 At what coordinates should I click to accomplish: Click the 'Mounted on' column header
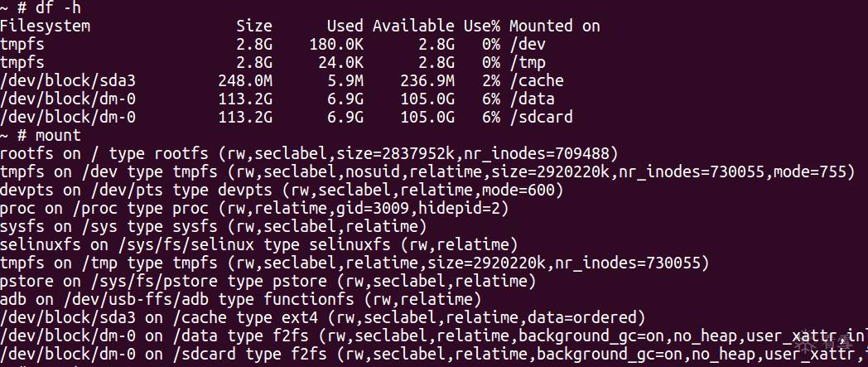click(554, 26)
